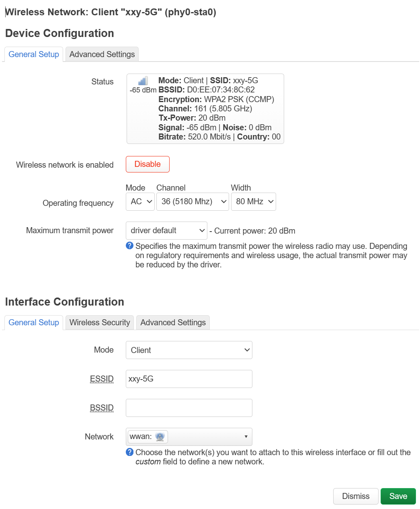Screen dimensions: 420x509
Task: Open the Width 80 MHz dropdown
Action: 253,202
